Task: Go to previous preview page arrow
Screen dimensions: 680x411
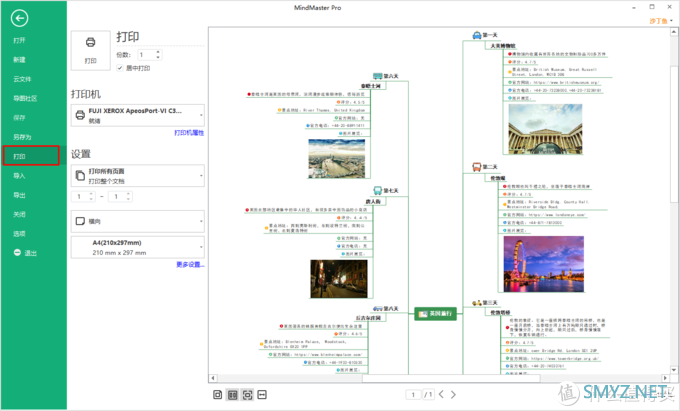Action: 441,395
